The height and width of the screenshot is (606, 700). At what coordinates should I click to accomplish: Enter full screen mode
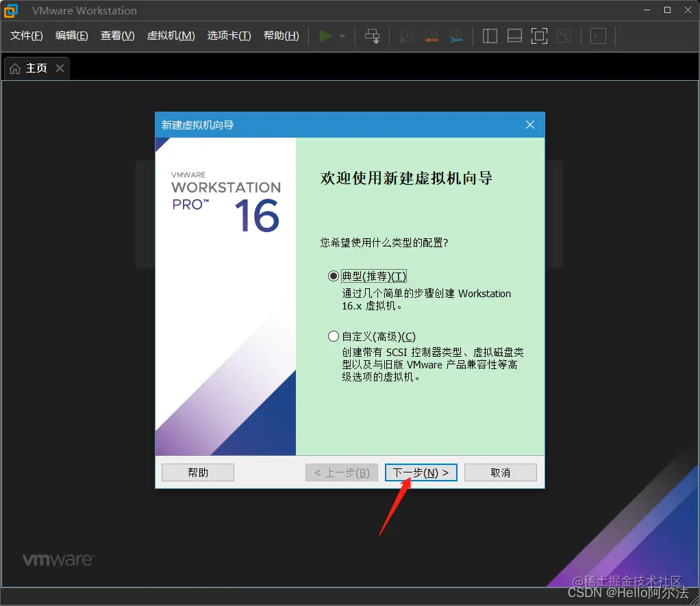tap(539, 36)
